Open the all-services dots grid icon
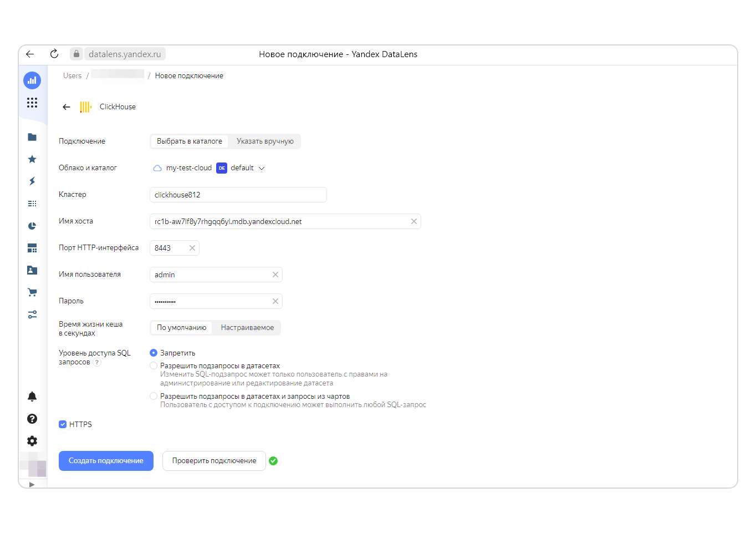 (x=32, y=103)
